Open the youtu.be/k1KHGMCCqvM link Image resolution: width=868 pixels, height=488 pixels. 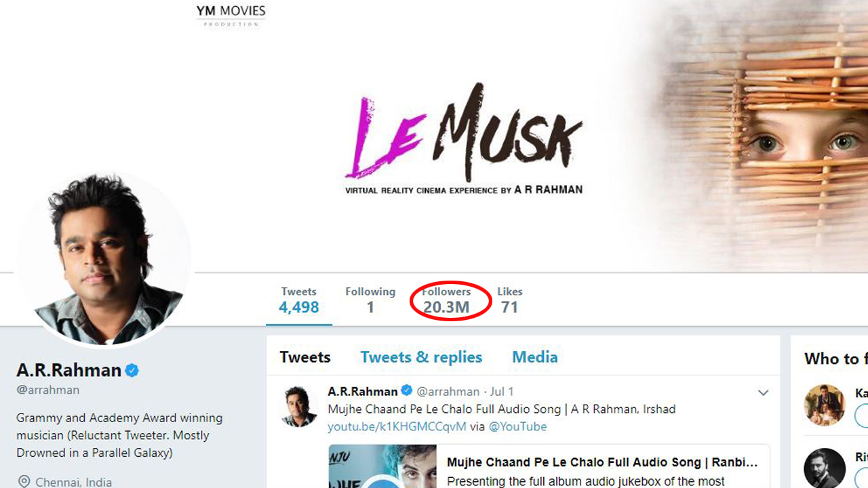point(397,426)
